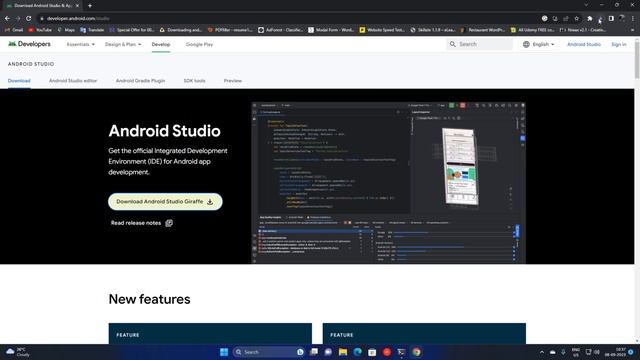The height and width of the screenshot is (360, 640).
Task: Switch to Android Studio editor tab
Action: [73, 80]
